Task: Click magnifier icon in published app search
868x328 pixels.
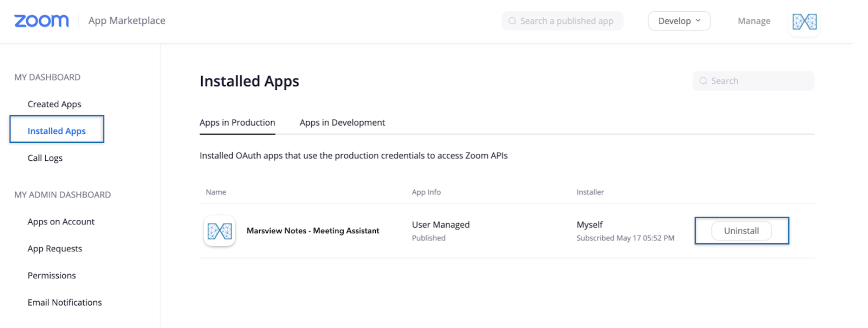Action: pos(512,21)
